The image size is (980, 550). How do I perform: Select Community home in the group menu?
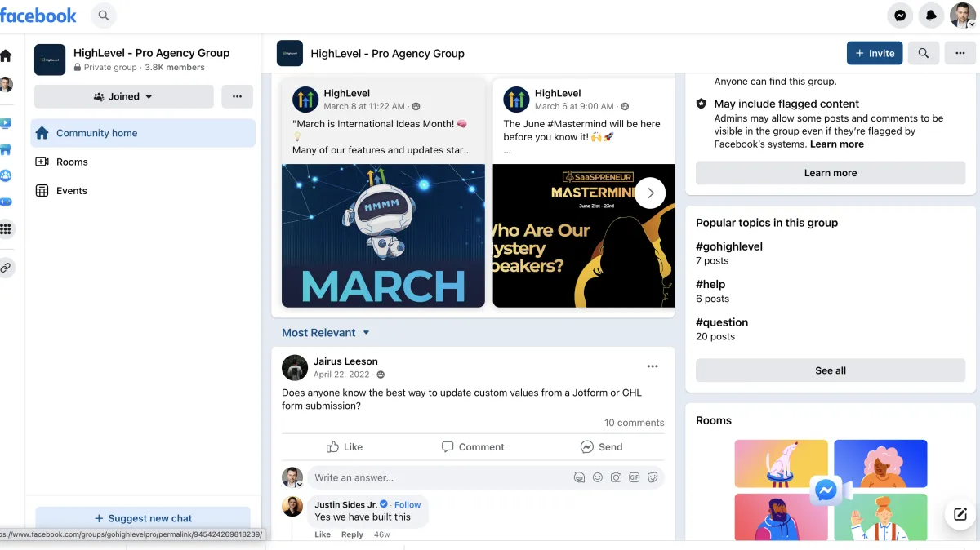(x=143, y=133)
